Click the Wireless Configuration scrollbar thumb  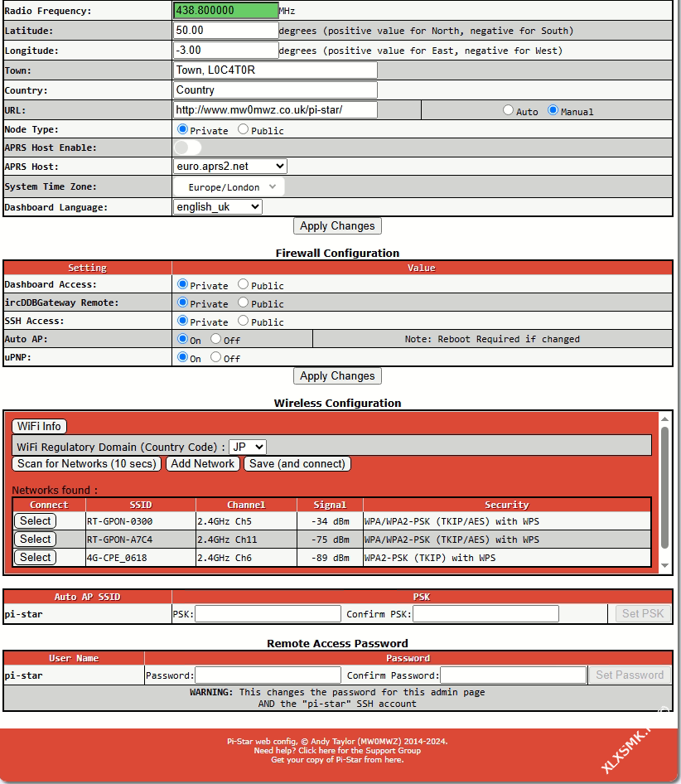pyautogui.click(x=664, y=487)
